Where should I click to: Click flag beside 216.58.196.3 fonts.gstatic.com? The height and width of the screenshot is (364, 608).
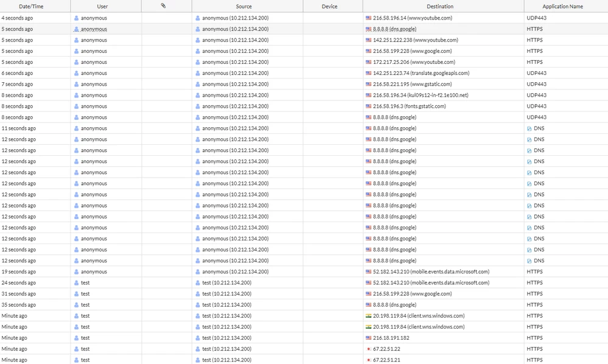point(368,106)
